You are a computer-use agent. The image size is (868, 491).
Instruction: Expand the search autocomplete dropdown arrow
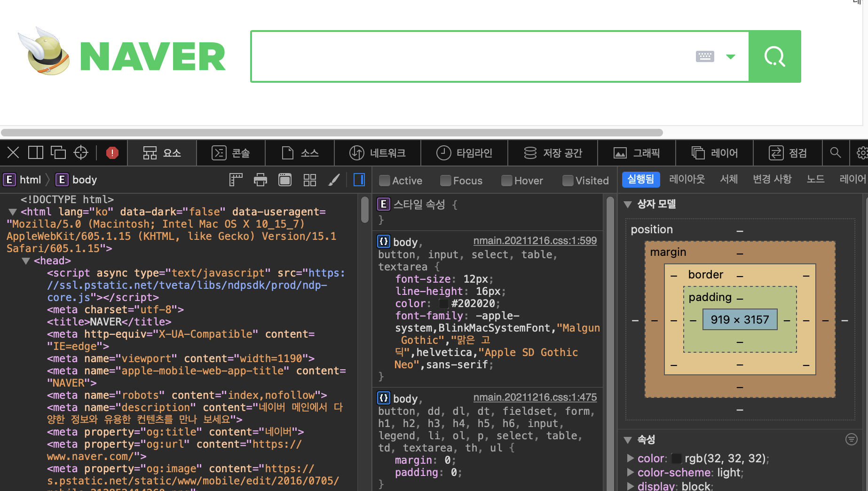[x=731, y=56]
